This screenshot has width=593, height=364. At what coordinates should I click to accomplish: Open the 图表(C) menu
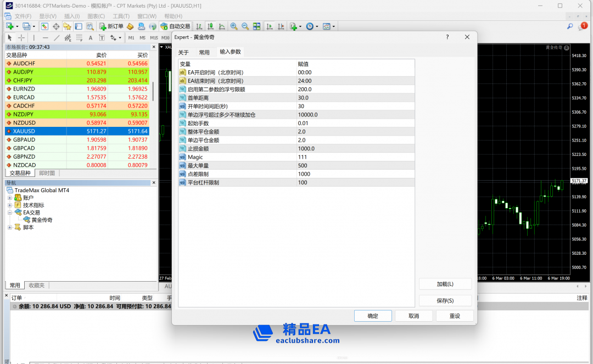click(x=96, y=16)
